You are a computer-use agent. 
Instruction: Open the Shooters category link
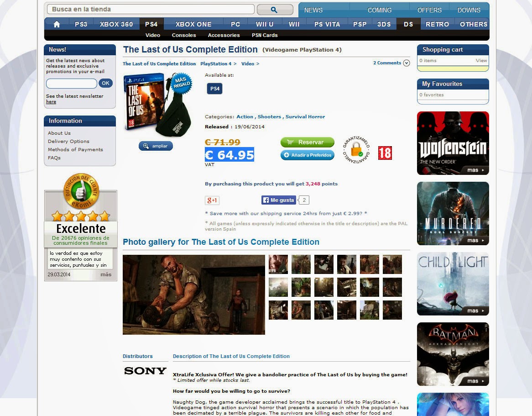tap(269, 116)
